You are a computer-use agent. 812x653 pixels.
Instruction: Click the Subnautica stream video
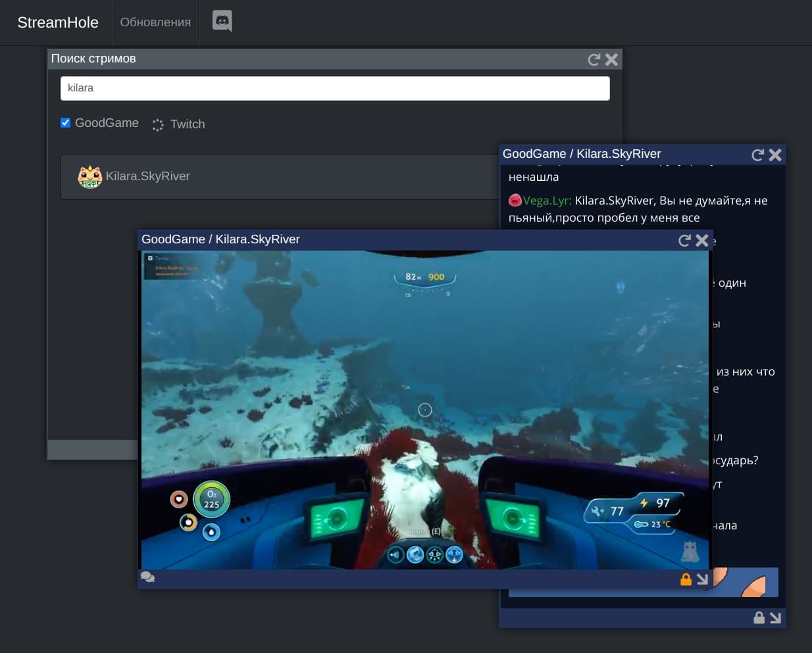click(x=425, y=410)
